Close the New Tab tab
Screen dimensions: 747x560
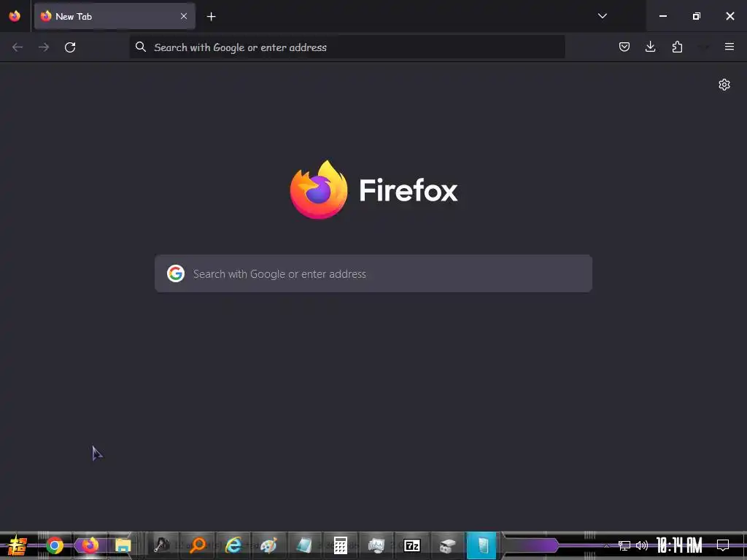[184, 16]
